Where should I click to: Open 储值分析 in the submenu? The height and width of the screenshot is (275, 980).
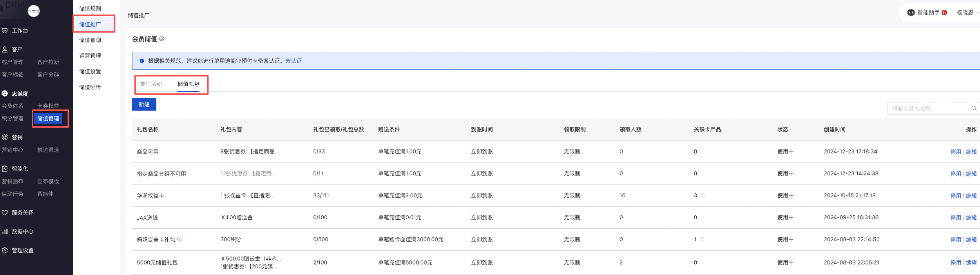(90, 87)
